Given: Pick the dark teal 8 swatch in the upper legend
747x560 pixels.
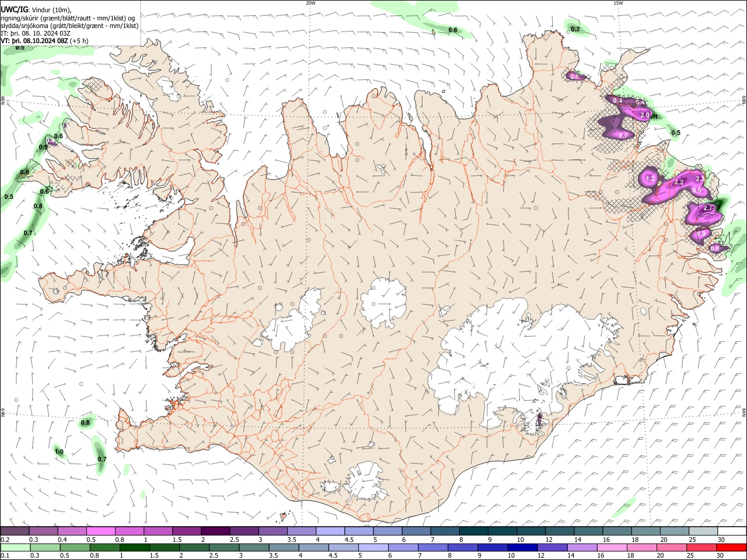Looking at the screenshot, I should coord(473,531).
